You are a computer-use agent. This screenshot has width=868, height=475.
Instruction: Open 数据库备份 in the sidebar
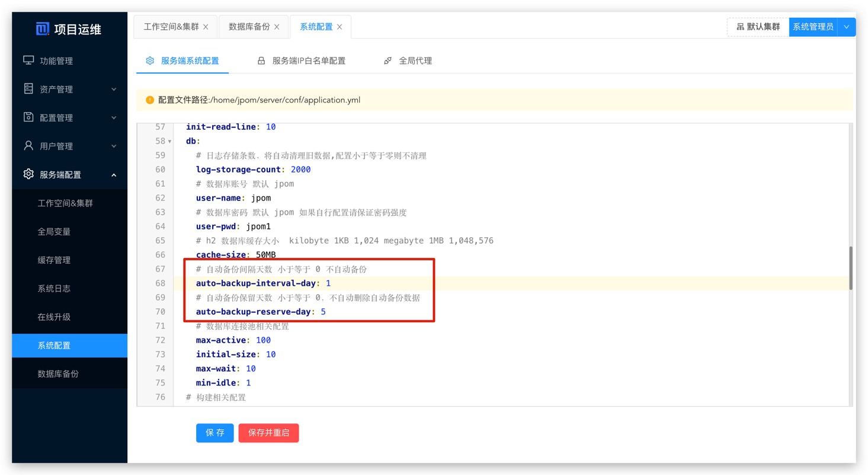click(58, 374)
